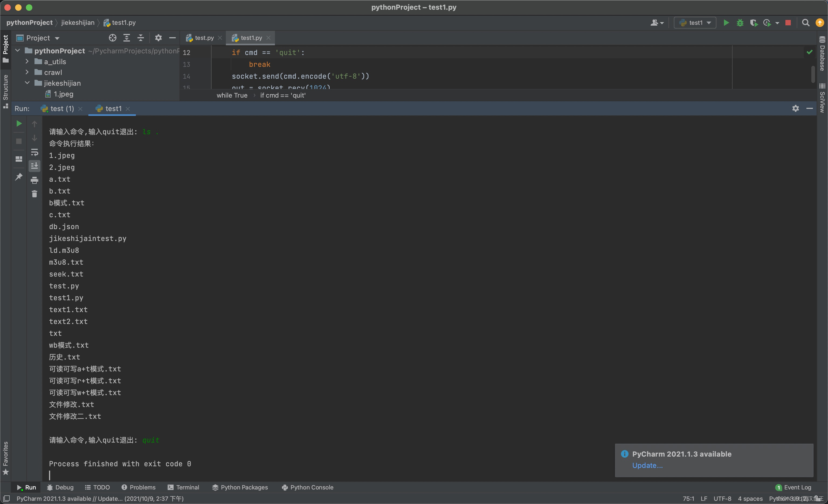The image size is (828, 504).
Task: Open Run panel settings gear
Action: (795, 108)
